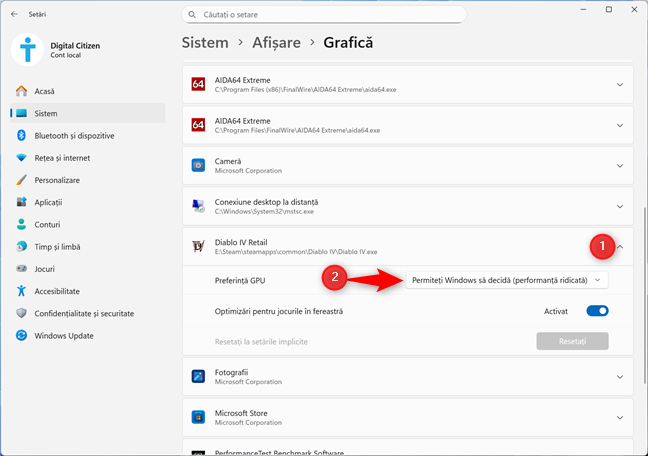Click the Fotografii app icon
648x456 pixels.
point(198,376)
